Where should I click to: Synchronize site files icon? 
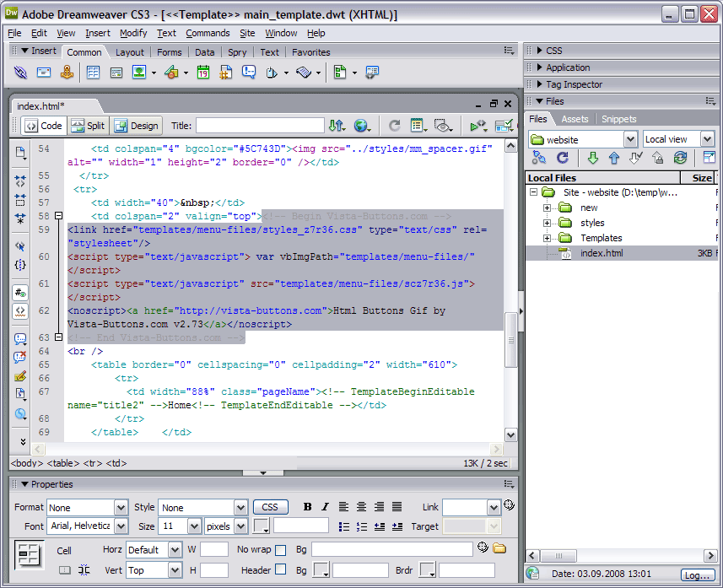[x=680, y=159]
